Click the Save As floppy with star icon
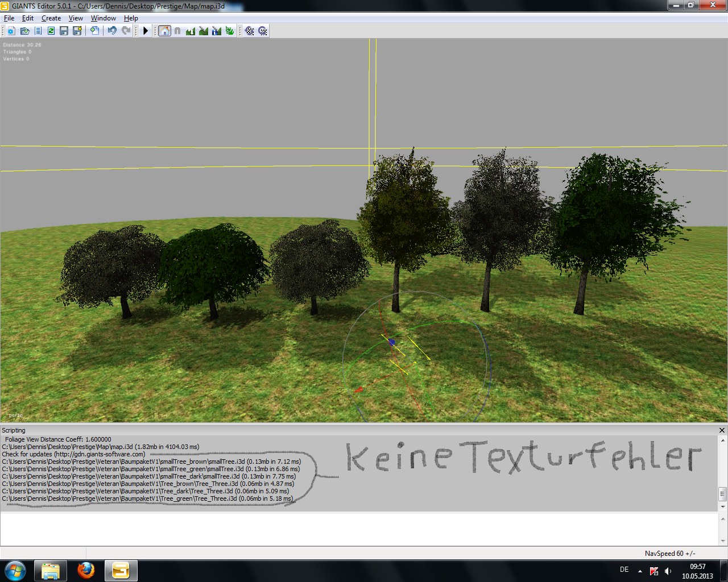The image size is (728, 582). pyautogui.click(x=77, y=31)
